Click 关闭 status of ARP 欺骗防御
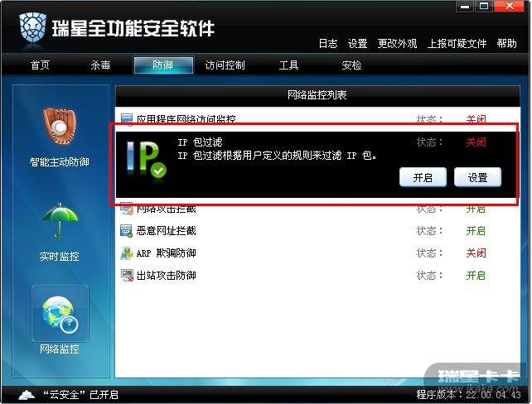Screen dimensions: 532x404 pyautogui.click(x=476, y=253)
